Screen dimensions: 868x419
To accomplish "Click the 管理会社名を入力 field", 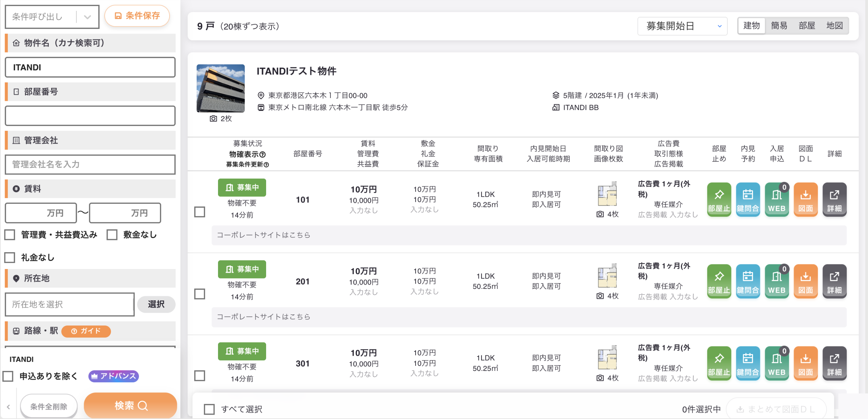I will [90, 164].
